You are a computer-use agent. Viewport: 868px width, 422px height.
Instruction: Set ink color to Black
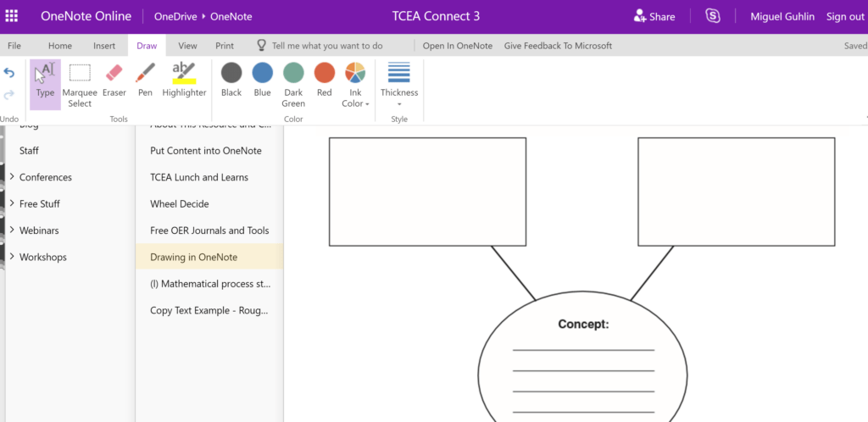[231, 81]
